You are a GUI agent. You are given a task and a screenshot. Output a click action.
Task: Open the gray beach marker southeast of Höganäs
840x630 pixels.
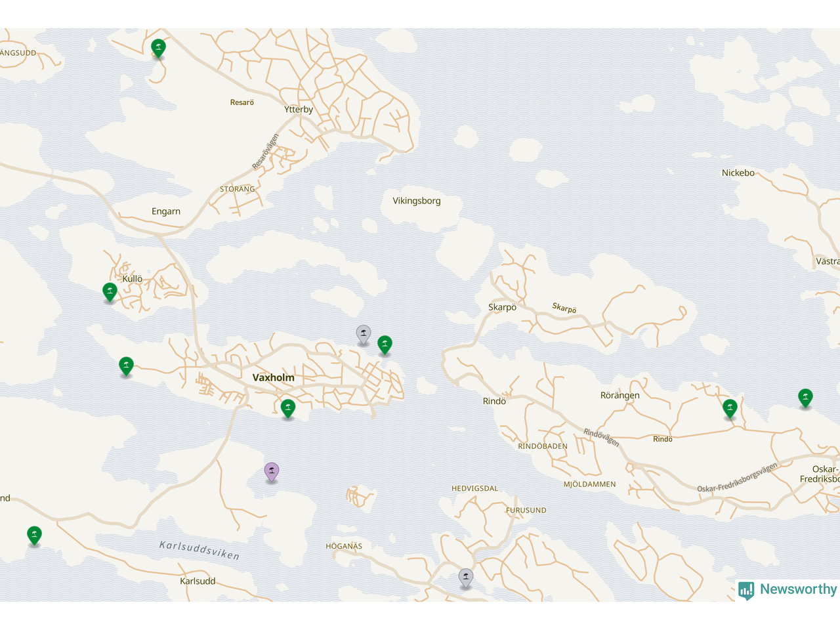point(466,577)
